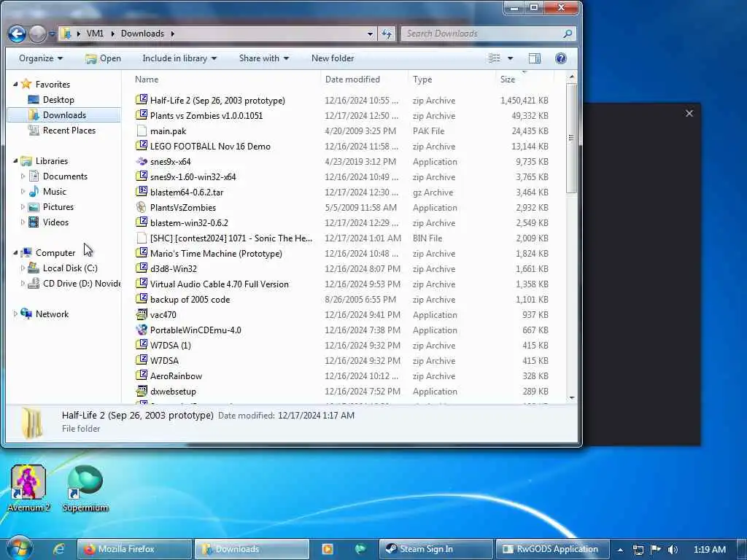Click the taskbar volume speaker icon
Image resolution: width=747 pixels, height=560 pixels.
(x=672, y=550)
